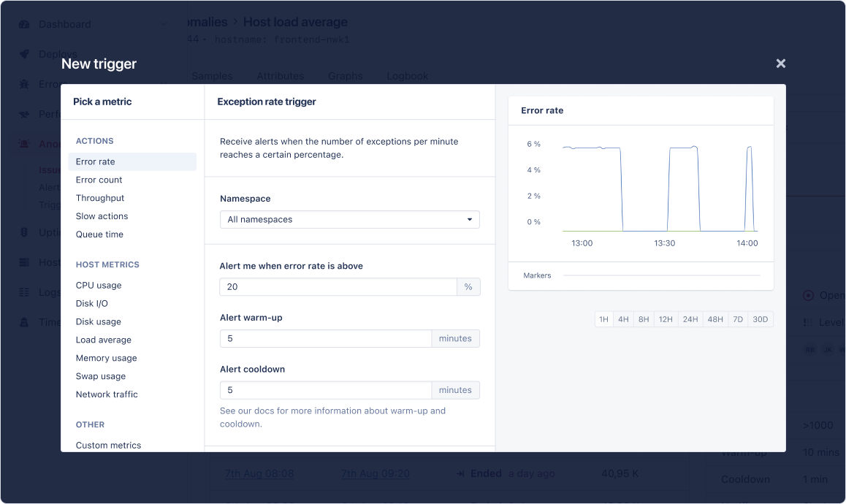Viewport: 846px width, 504px height.
Task: Pick Memory usage host metric
Action: pos(107,358)
